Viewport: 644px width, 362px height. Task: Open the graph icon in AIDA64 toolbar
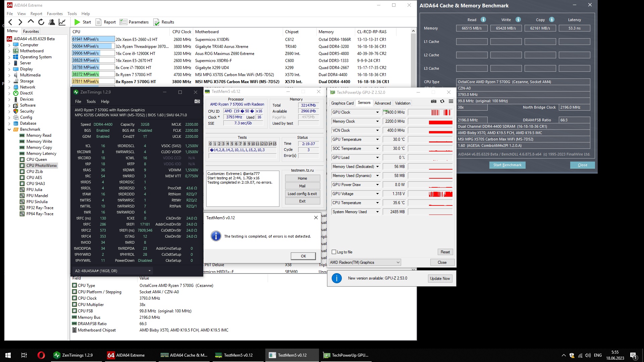62,22
